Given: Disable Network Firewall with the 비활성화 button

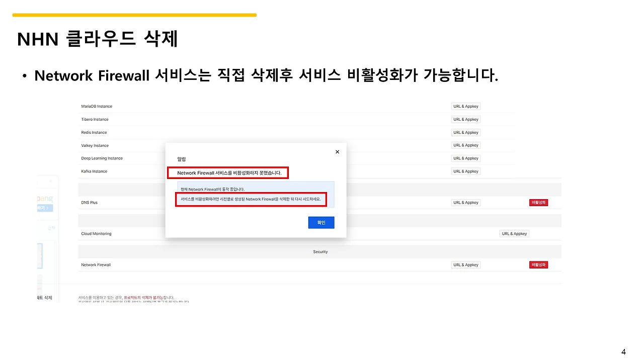Looking at the screenshot, I should click(x=538, y=265).
